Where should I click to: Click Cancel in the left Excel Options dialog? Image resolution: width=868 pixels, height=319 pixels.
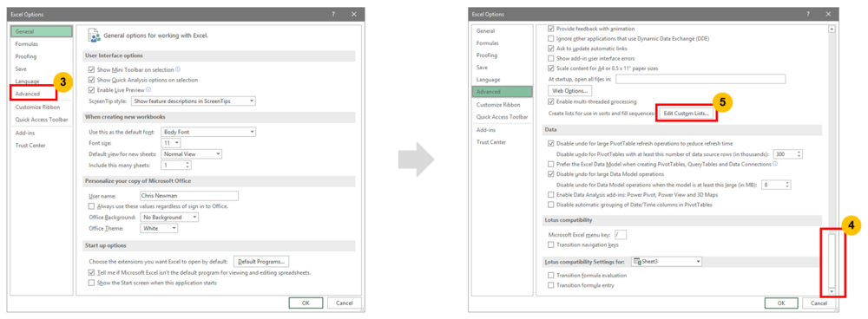pyautogui.click(x=345, y=303)
